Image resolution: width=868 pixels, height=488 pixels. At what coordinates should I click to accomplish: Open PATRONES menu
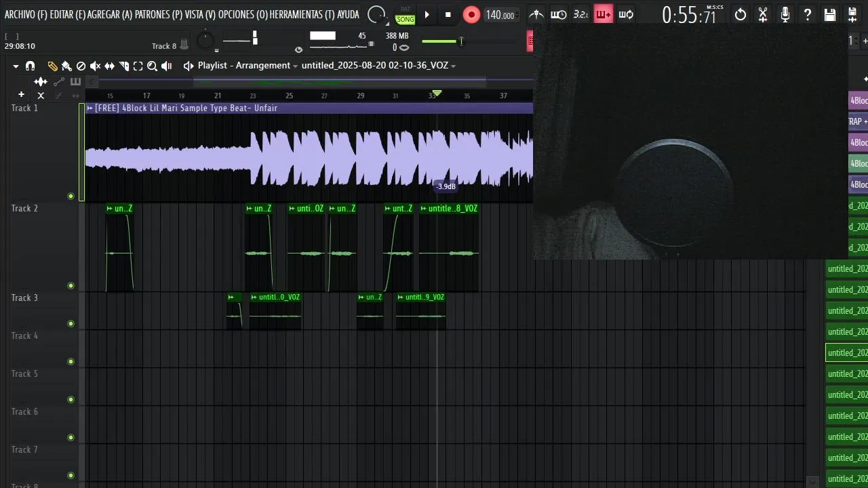(x=159, y=14)
